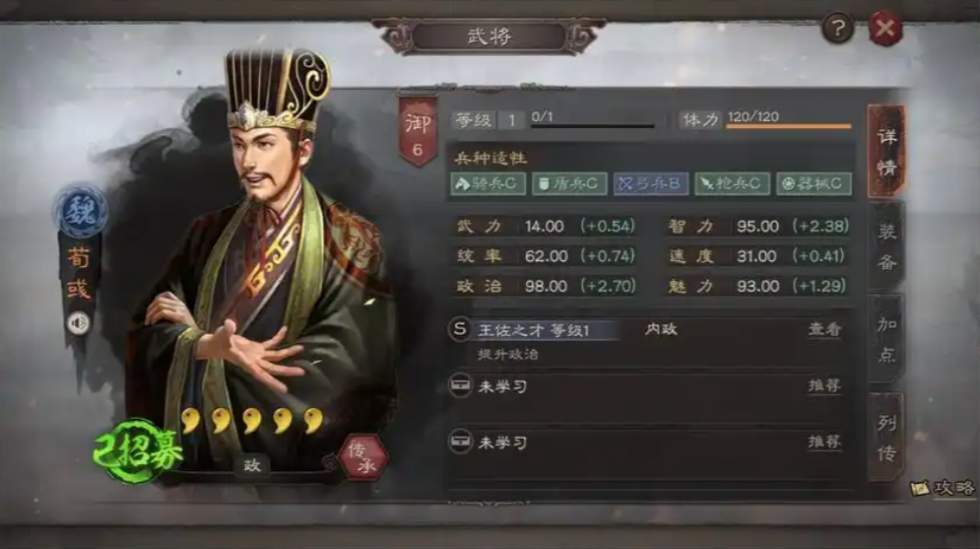Screen dimensions: 980x549
Task: Click 推荐 for the second unlearned skill
Action: click(x=824, y=442)
